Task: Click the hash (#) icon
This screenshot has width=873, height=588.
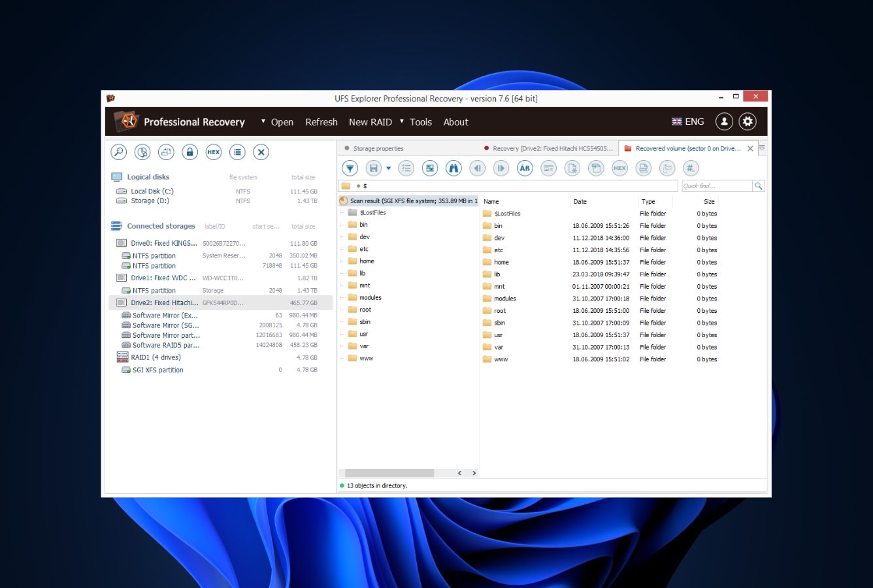Action: coord(691,169)
